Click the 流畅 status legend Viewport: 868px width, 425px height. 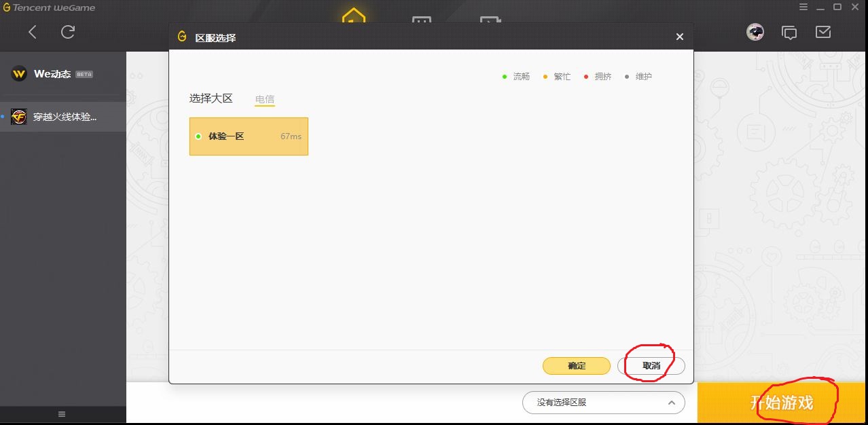coord(516,77)
